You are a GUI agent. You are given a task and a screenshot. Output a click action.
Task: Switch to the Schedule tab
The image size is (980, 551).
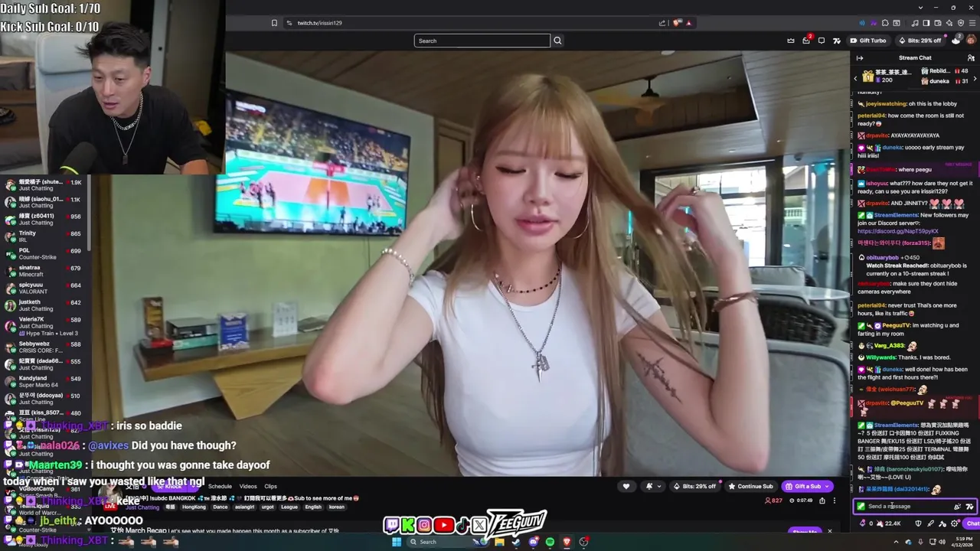[x=220, y=486]
